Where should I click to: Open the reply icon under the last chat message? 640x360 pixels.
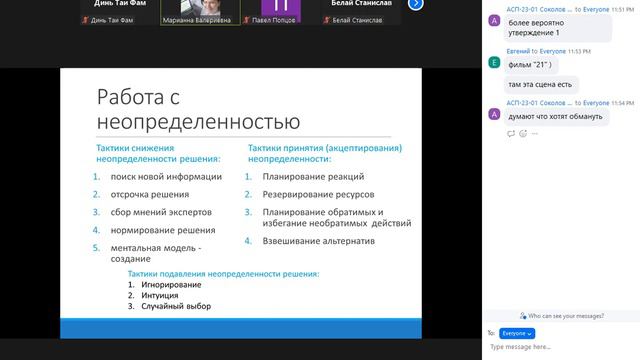click(511, 133)
